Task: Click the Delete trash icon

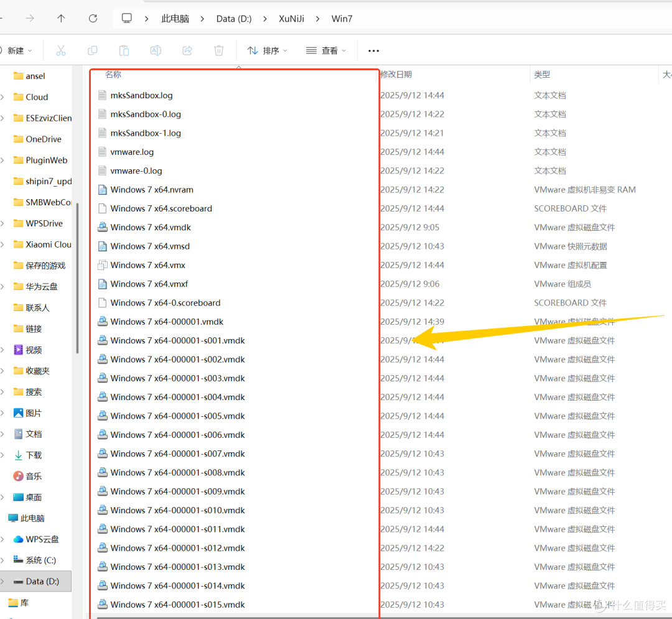Action: tap(218, 50)
